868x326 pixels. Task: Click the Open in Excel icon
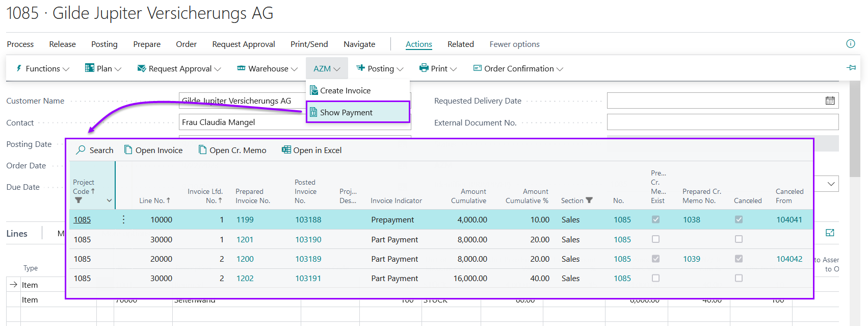[x=286, y=150]
